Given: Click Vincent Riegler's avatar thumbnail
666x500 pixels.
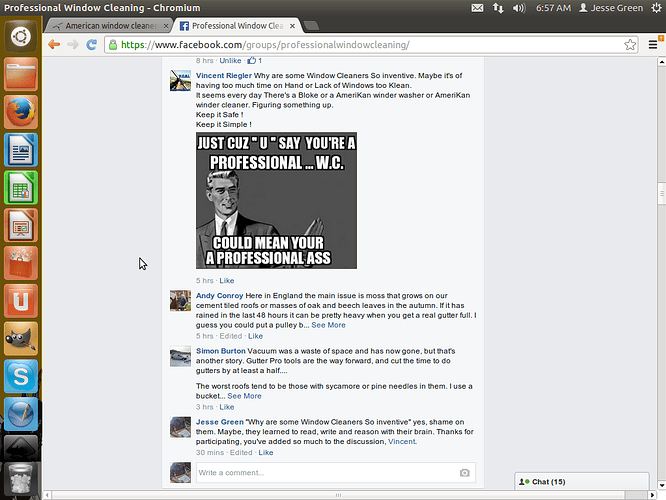Looking at the screenshot, I should 181,81.
